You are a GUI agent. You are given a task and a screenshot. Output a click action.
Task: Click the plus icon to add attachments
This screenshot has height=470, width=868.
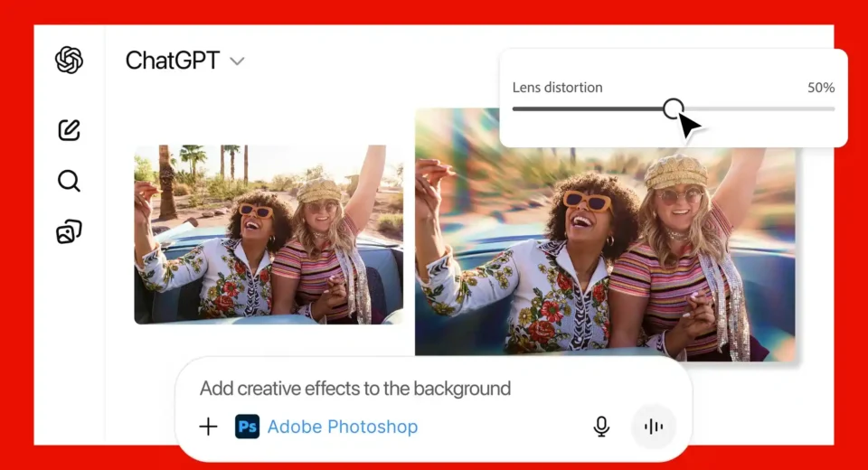pyautogui.click(x=208, y=427)
